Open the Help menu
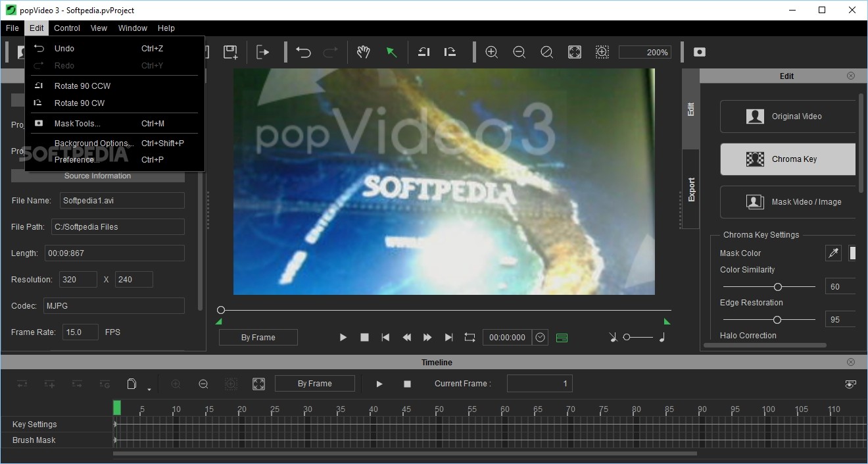The image size is (868, 464). (x=166, y=28)
